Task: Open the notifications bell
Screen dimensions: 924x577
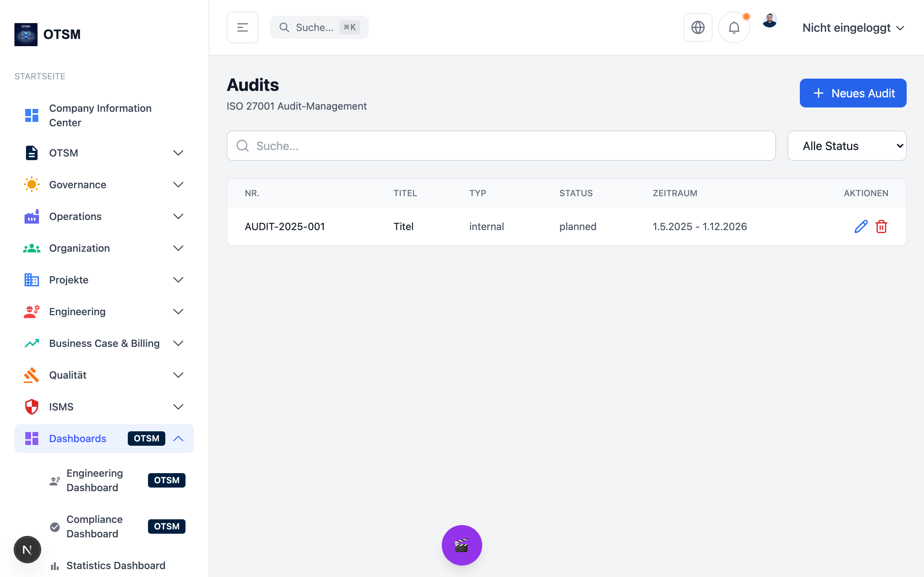Action: coord(734,27)
